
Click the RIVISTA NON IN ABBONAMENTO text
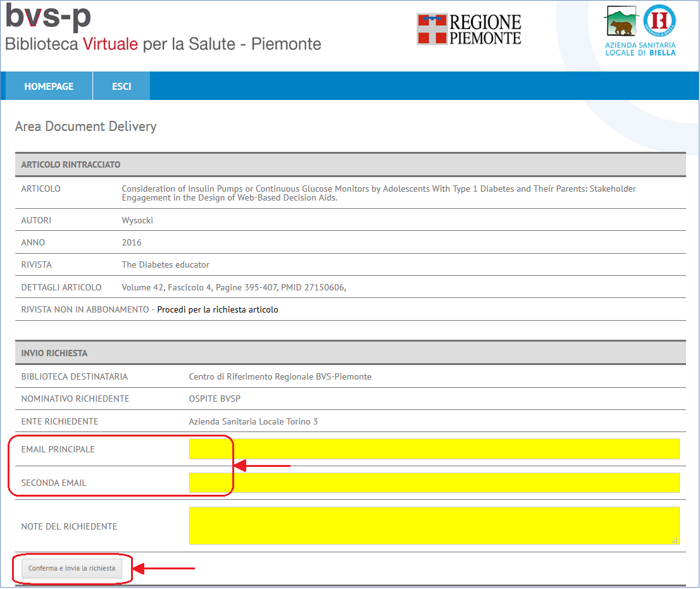click(85, 309)
